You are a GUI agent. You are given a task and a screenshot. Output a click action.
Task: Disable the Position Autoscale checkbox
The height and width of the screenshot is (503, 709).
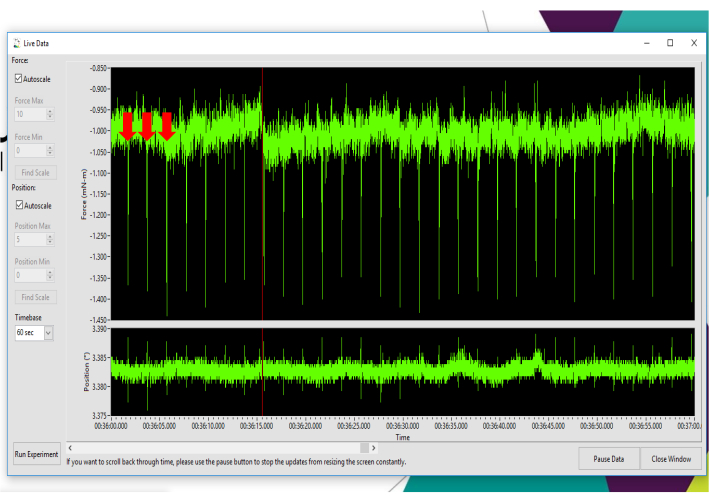(x=19, y=206)
